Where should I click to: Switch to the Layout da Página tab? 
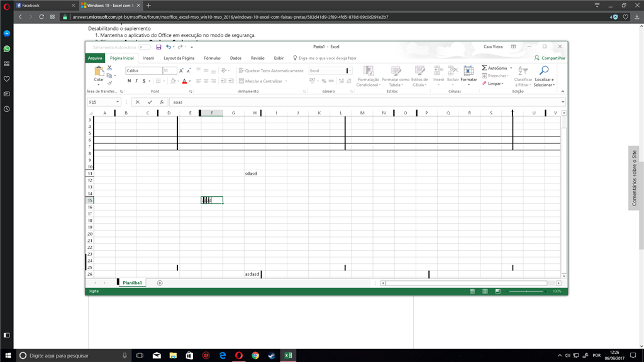click(x=179, y=58)
